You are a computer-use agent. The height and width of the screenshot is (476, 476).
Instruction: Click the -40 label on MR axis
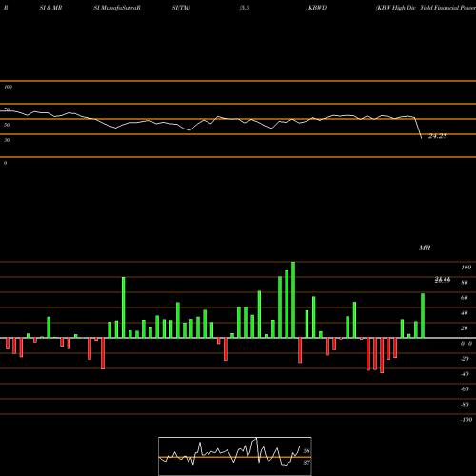tap(465, 374)
